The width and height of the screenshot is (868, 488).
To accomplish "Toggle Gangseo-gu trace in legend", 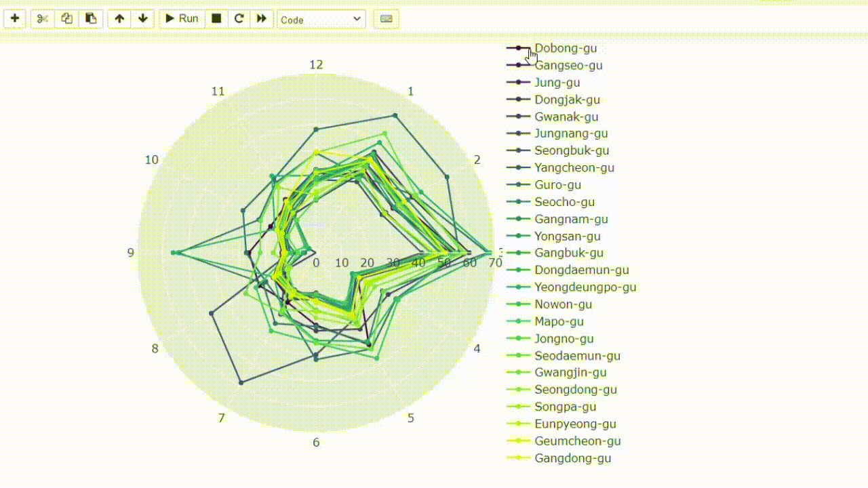I will [x=555, y=65].
